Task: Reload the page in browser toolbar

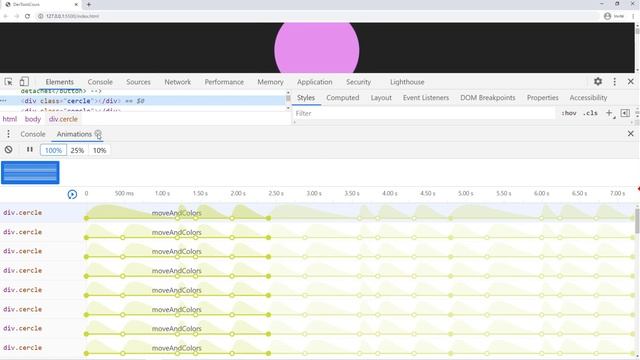Action: [27, 16]
